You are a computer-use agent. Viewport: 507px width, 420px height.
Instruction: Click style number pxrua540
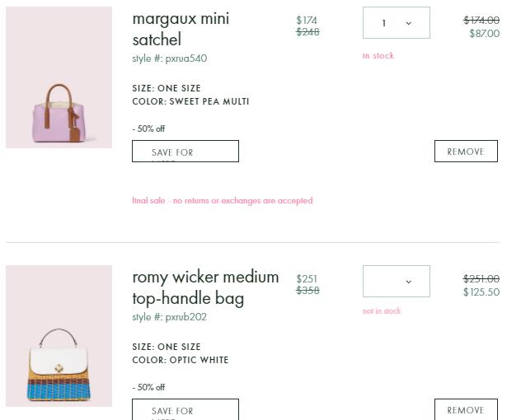click(170, 58)
